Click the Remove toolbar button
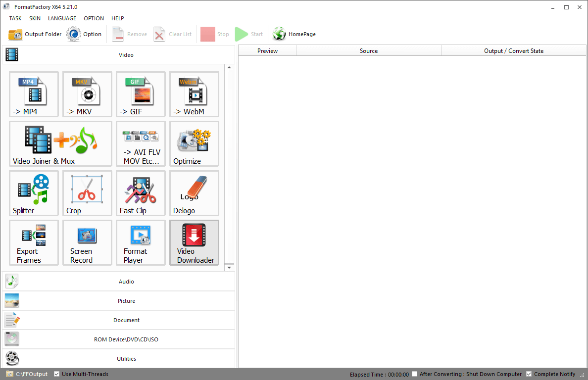Screen dimensions: 588x380 tap(129, 34)
